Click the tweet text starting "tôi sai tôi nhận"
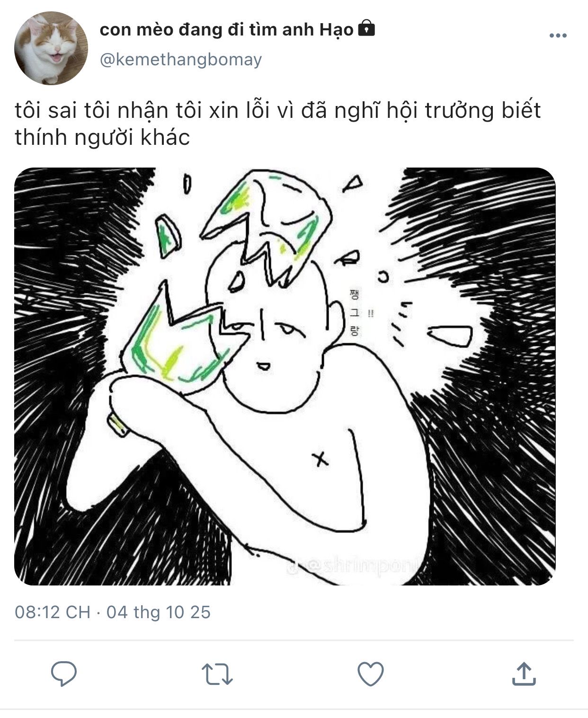588x718 pixels. click(x=277, y=124)
